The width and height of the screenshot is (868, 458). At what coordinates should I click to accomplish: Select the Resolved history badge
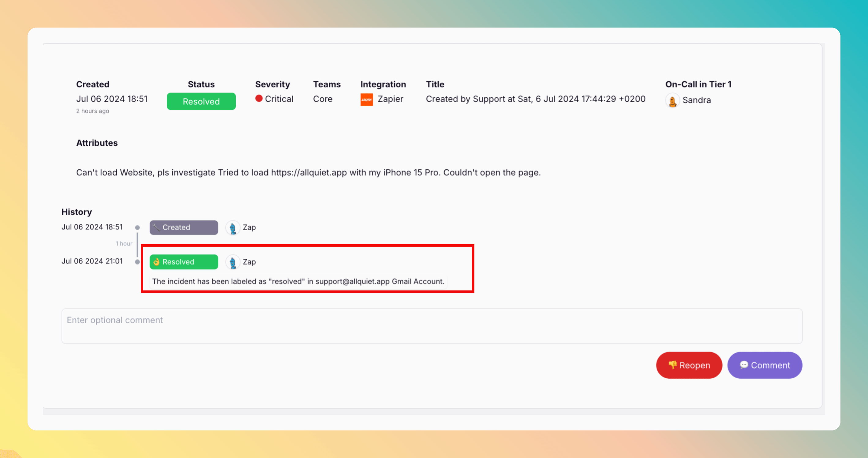(x=184, y=262)
